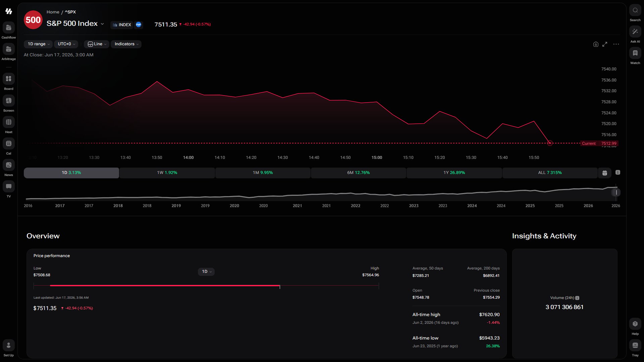
Task: Open the Tray icon
Action: tap(635, 345)
